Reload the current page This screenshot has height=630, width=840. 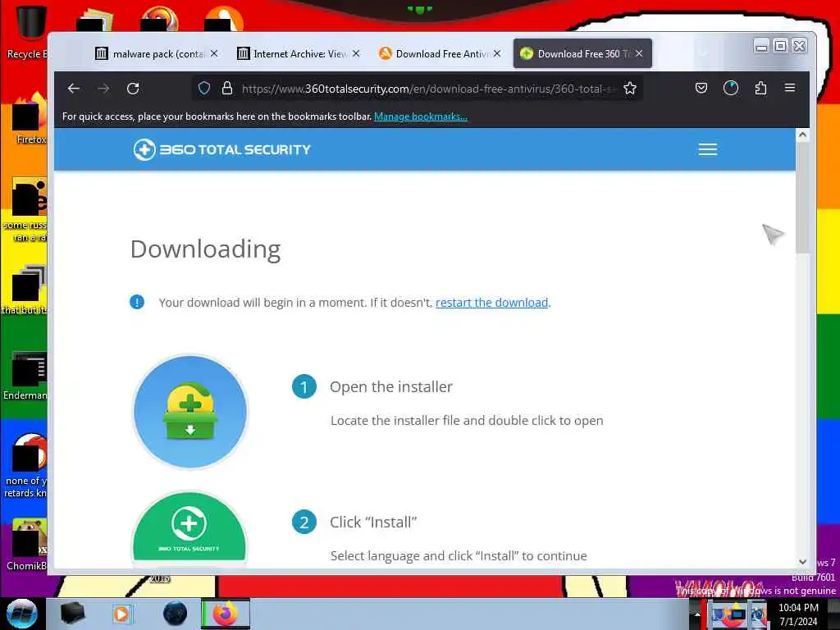click(x=133, y=89)
